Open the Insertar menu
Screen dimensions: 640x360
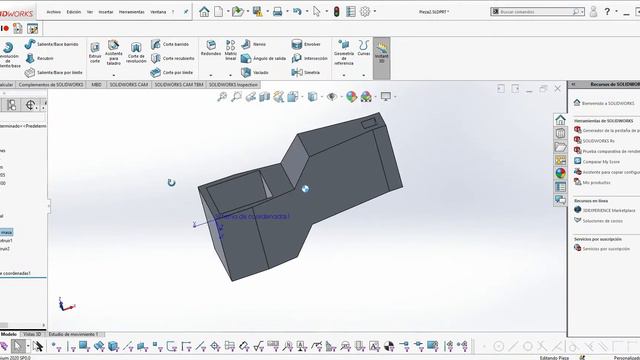[x=106, y=12]
